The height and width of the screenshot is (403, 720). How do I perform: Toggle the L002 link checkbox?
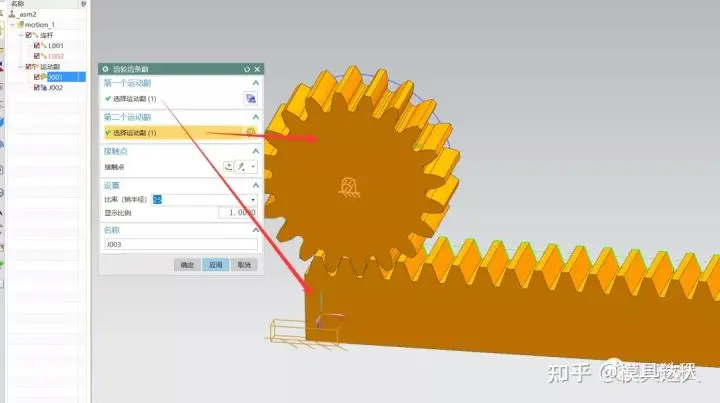pyautogui.click(x=36, y=56)
